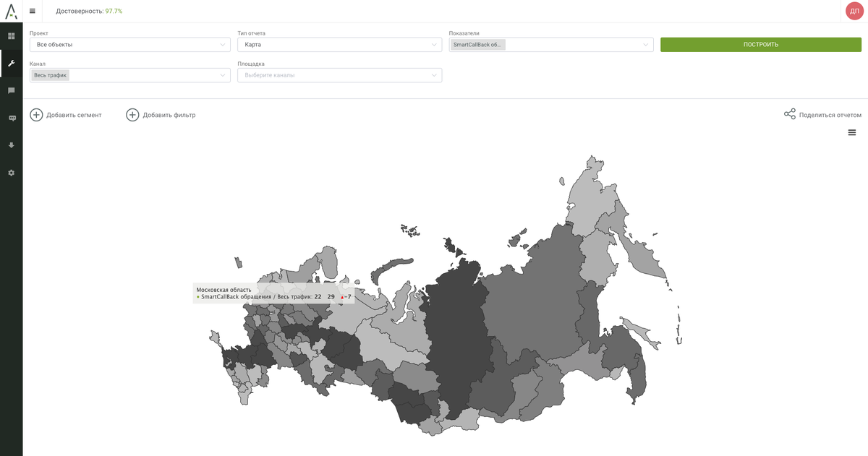This screenshot has height=456, width=868.
Task: Open the dashboard grid icon in sidebar
Action: (x=11, y=35)
